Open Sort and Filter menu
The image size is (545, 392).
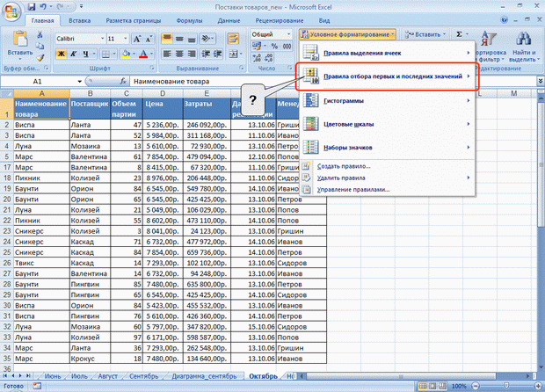pyautogui.click(x=489, y=47)
